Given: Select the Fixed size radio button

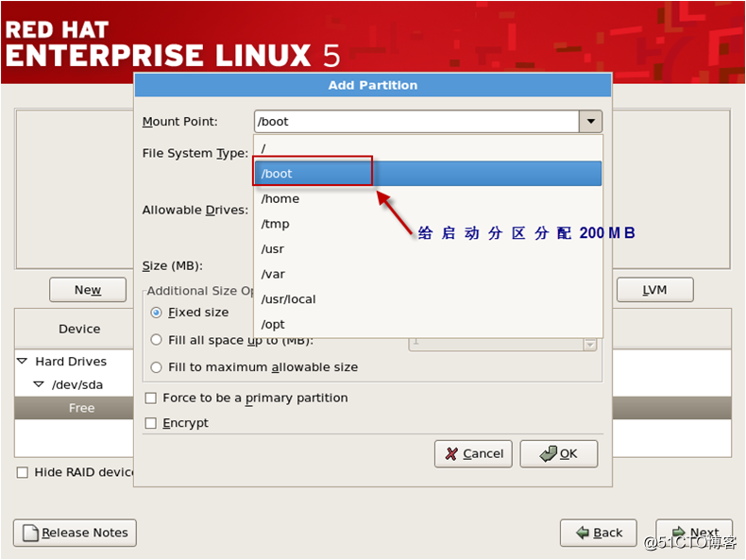Looking at the screenshot, I should click(156, 313).
